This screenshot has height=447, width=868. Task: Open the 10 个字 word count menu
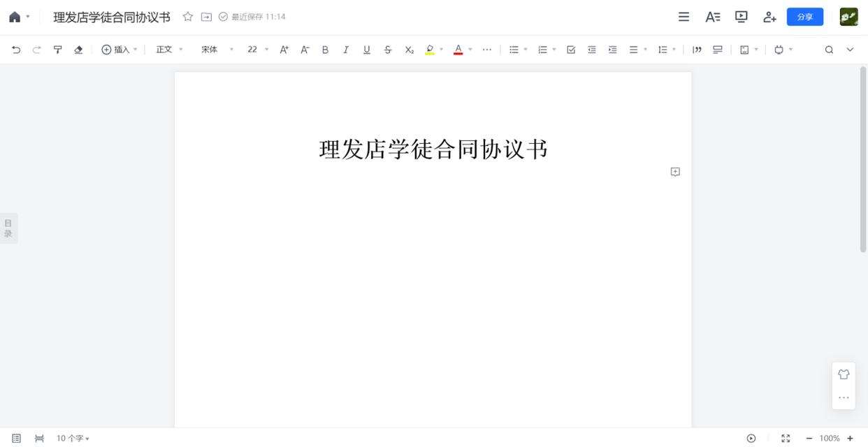(x=73, y=438)
